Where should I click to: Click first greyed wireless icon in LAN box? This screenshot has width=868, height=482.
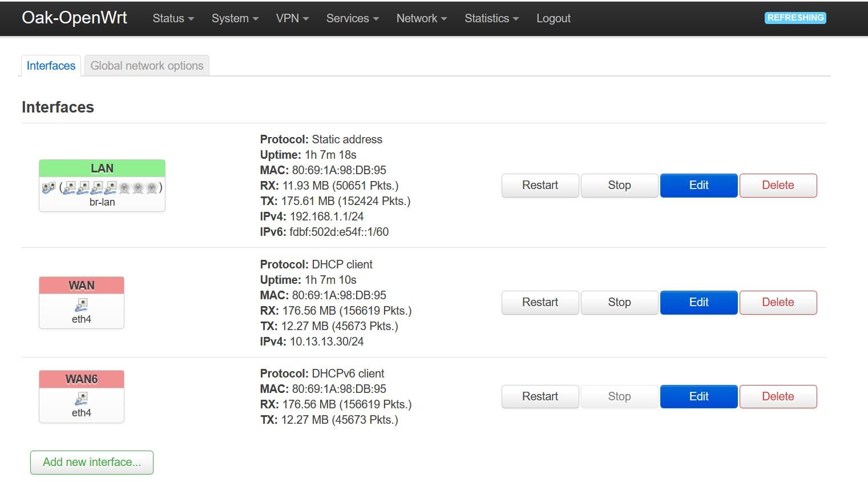(x=124, y=187)
